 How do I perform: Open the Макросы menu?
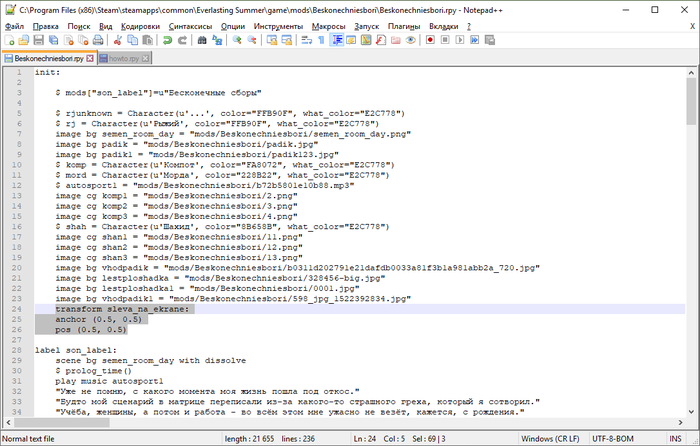click(329, 26)
